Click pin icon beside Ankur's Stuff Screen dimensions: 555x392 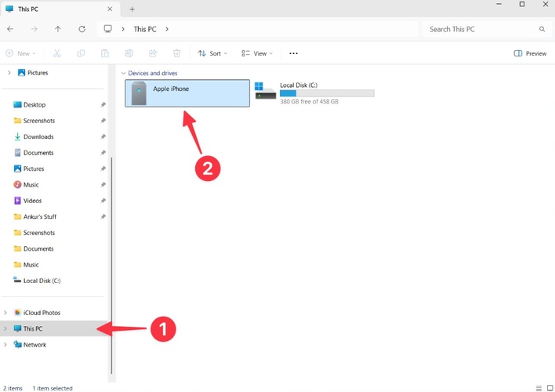pyautogui.click(x=103, y=216)
